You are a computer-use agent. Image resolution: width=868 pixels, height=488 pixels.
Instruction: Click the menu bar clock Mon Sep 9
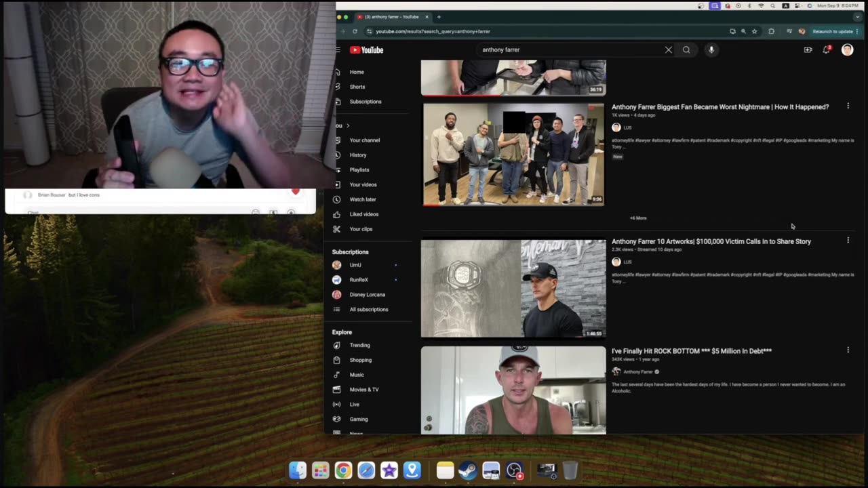(x=838, y=5)
